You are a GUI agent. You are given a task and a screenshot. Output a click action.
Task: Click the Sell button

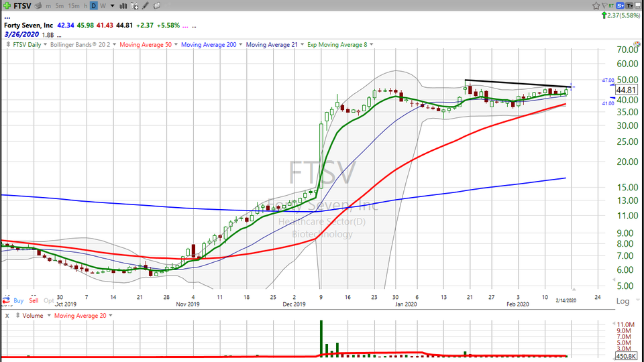(x=34, y=300)
